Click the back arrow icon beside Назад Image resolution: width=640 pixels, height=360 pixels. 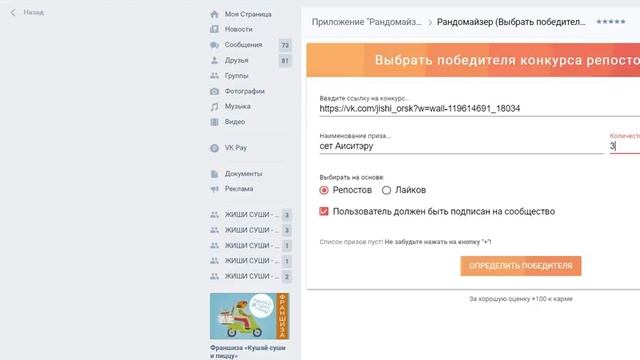pos(13,13)
